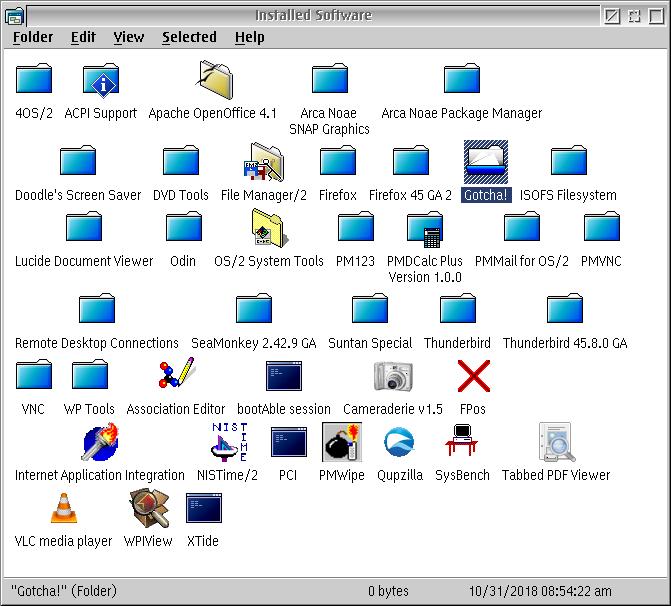Select the Odin folder icon
671x606 pixels.
point(184,226)
